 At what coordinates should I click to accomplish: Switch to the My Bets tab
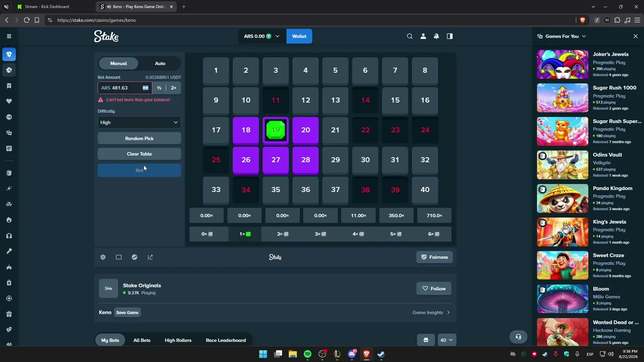click(110, 340)
